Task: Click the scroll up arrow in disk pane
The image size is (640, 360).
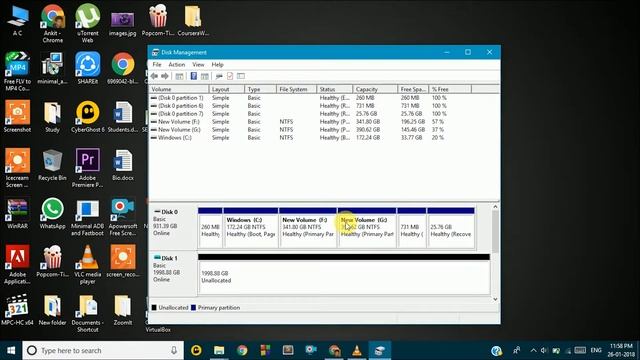Action: click(495, 207)
